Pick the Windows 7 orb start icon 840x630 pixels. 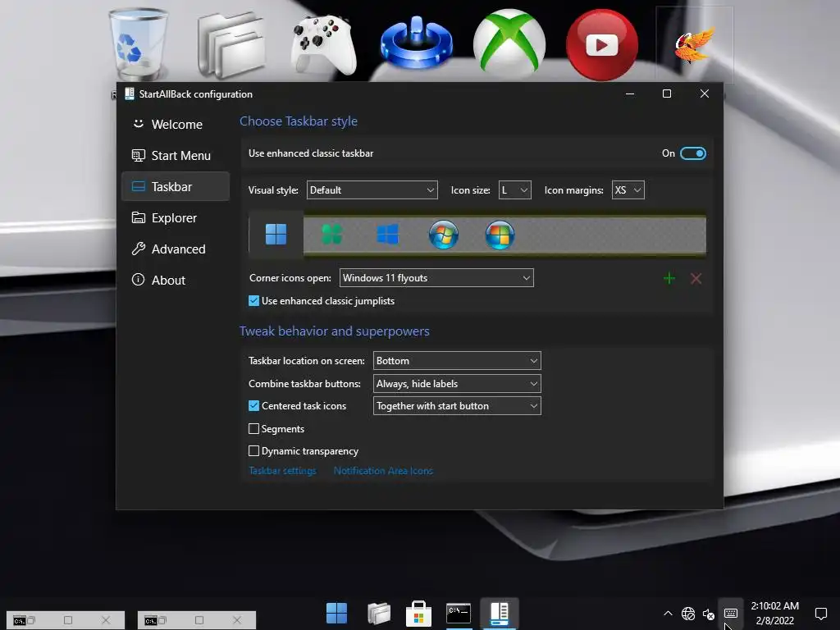coord(444,235)
